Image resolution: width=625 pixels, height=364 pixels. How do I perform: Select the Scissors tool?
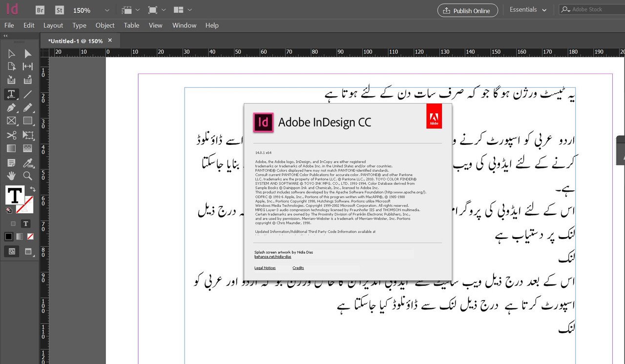[x=11, y=135]
